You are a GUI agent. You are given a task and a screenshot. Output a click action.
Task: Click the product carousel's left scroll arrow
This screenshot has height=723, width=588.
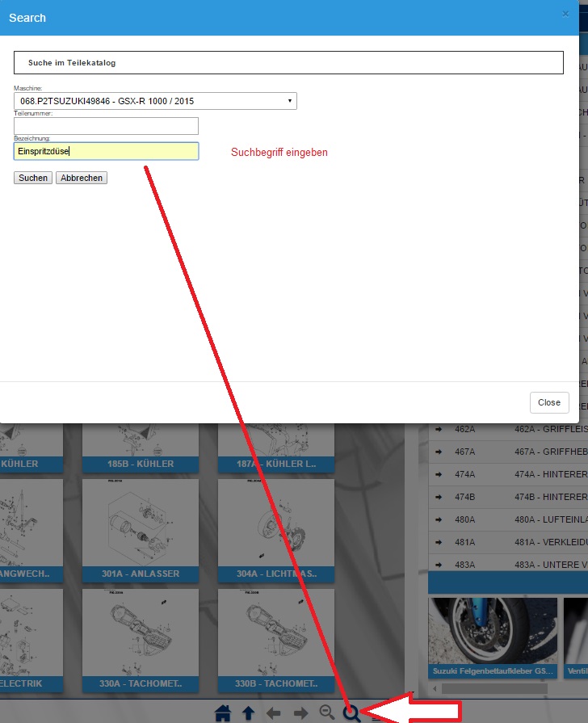click(x=435, y=688)
